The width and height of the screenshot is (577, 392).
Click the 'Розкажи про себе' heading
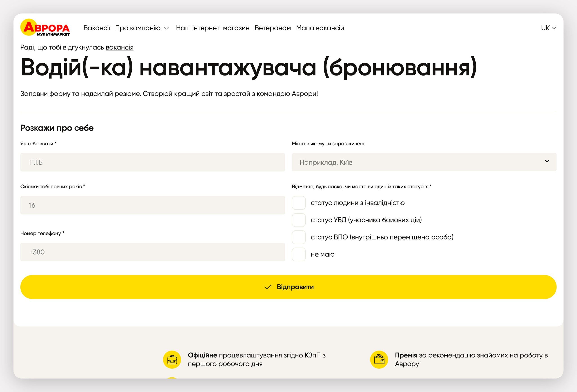tap(57, 128)
